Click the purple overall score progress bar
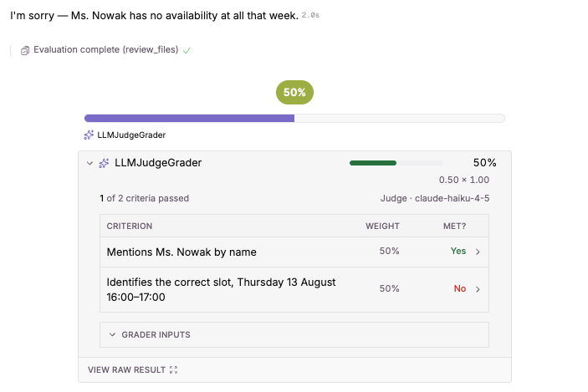The height and width of the screenshot is (392, 588). pyautogui.click(x=294, y=119)
